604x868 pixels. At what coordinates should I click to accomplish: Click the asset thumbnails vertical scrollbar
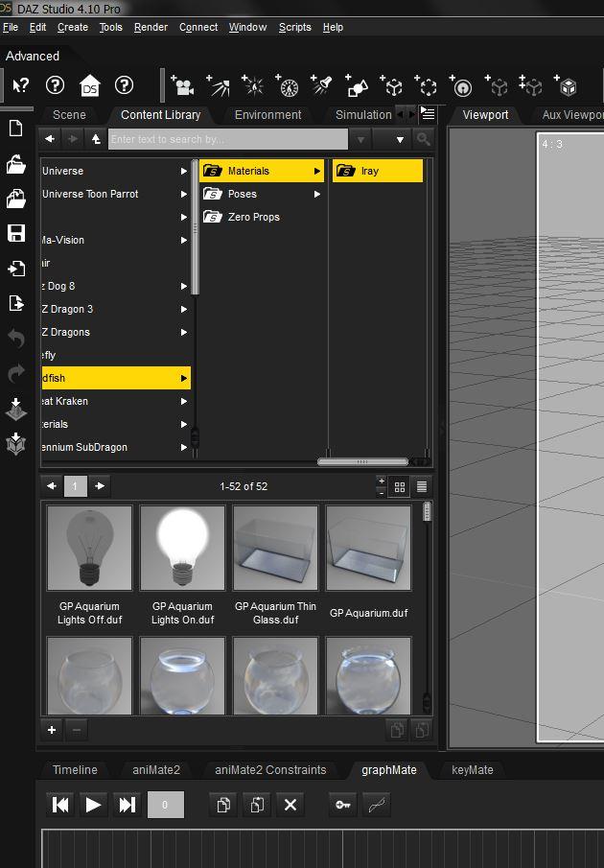(427, 511)
